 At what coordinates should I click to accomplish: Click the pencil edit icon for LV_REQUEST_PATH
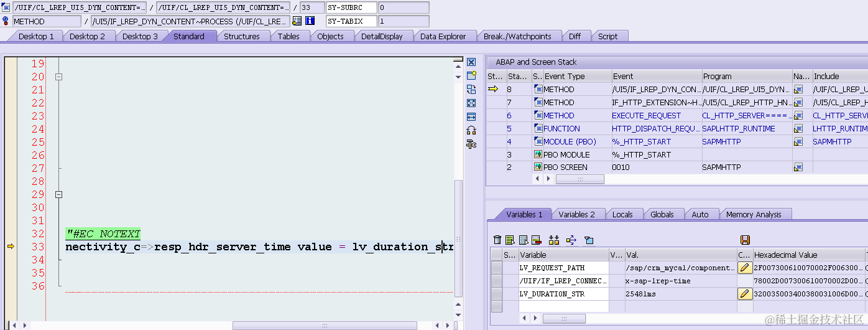(x=745, y=268)
